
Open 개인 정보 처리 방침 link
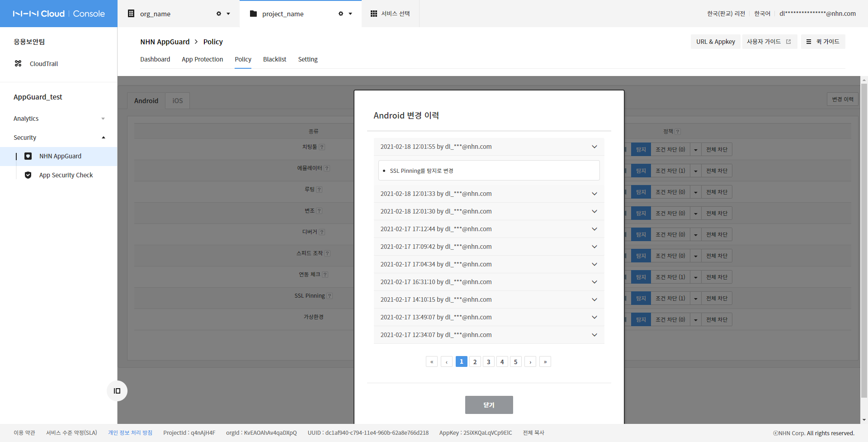coord(130,433)
